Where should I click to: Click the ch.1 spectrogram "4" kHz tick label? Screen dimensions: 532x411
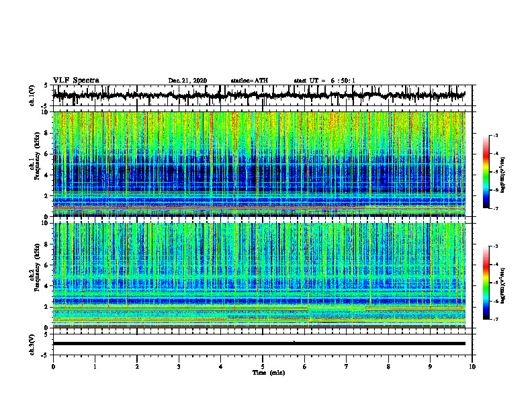(46, 175)
